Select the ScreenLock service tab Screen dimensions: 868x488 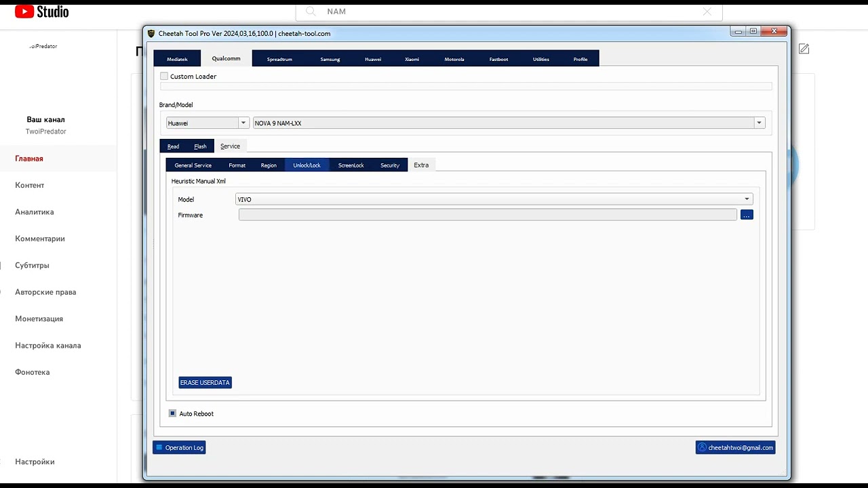[351, 165]
